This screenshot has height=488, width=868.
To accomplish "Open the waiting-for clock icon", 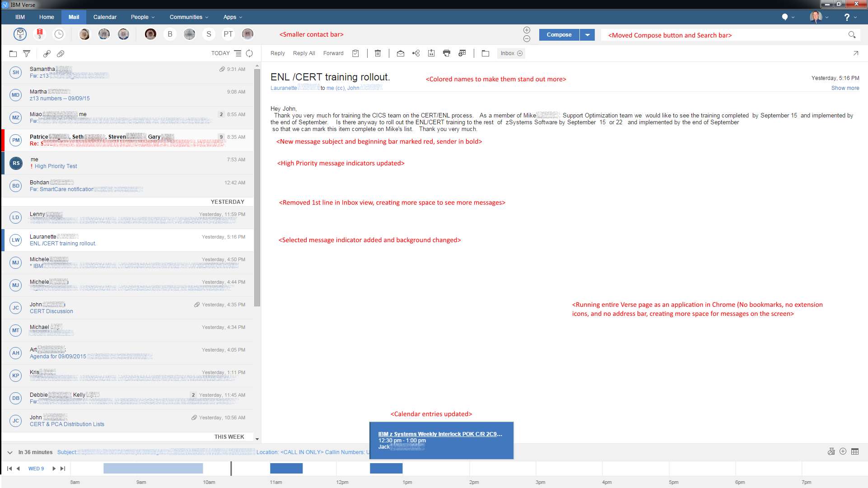I will click(59, 34).
